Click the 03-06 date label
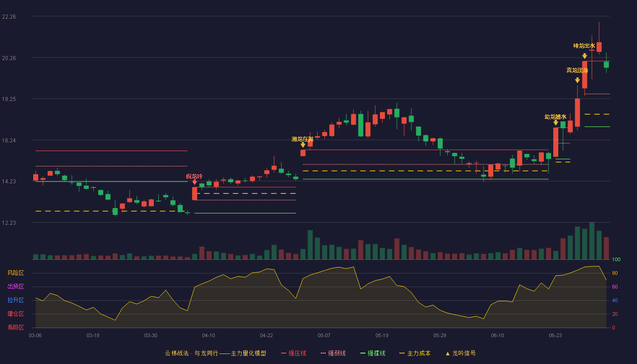The height and width of the screenshot is (364, 637). coord(35,335)
